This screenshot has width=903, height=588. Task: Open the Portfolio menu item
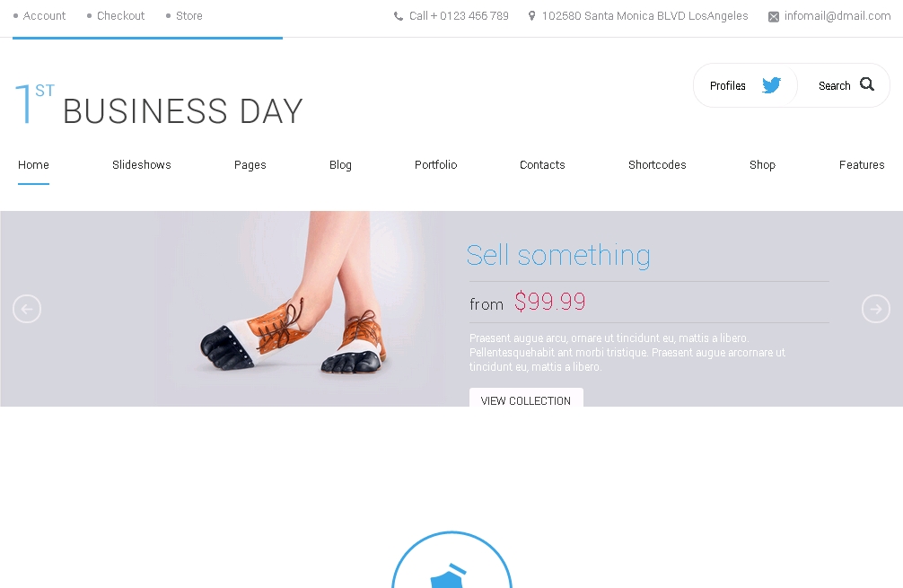435,165
